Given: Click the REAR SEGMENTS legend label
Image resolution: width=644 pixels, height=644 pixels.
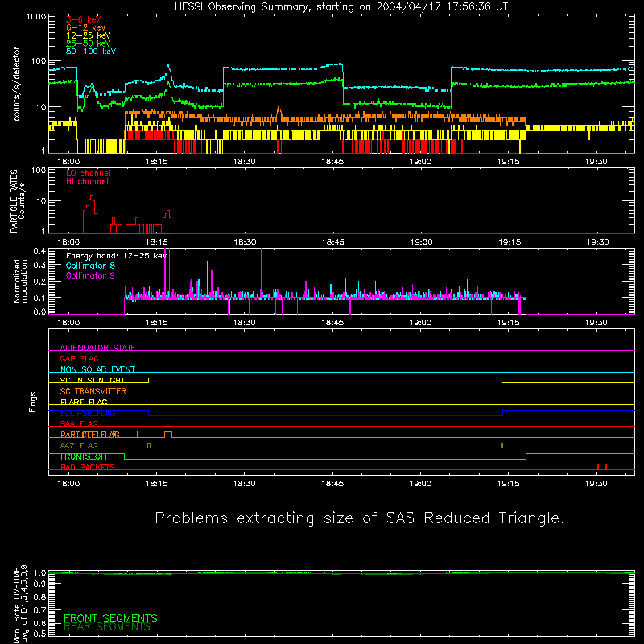Looking at the screenshot, I should point(107,627).
